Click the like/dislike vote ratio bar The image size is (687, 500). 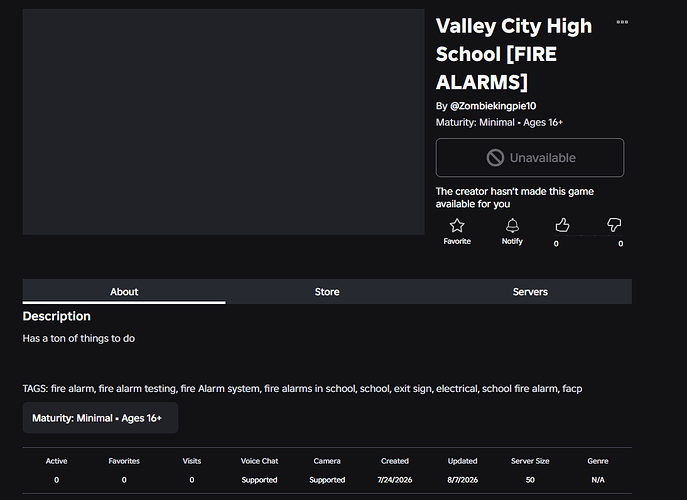tap(588, 236)
